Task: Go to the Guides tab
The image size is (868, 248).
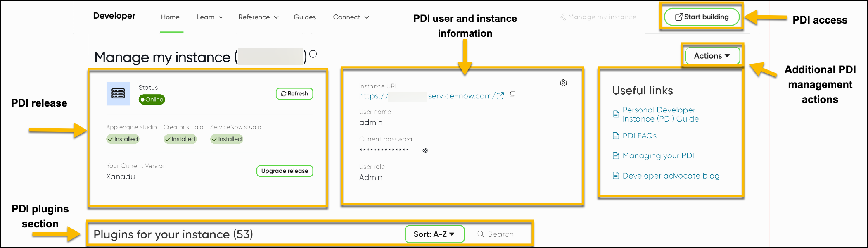Action: [x=305, y=17]
